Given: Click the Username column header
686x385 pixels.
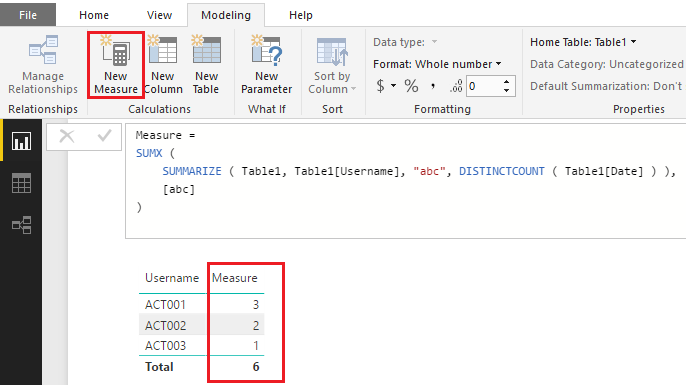Looking at the screenshot, I should (x=172, y=278).
